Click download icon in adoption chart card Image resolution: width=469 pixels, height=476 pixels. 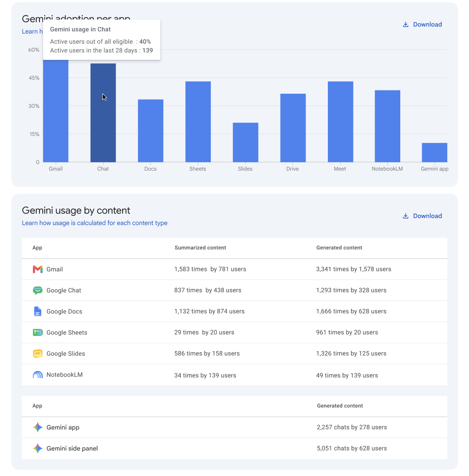coord(405,25)
